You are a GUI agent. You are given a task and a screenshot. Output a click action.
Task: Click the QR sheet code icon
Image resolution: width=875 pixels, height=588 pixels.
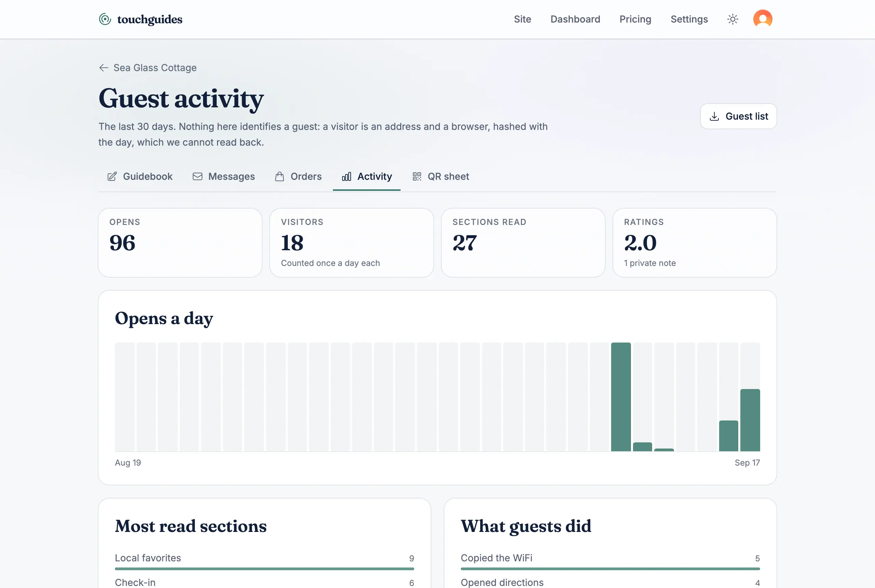417,177
